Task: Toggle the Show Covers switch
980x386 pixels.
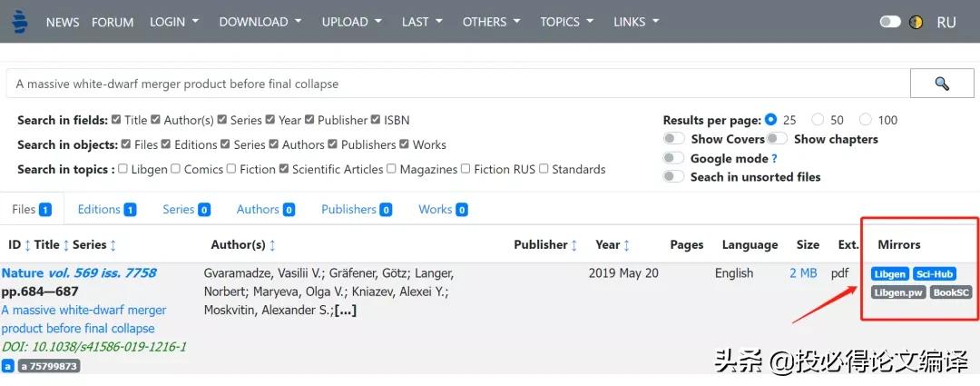Action: (x=673, y=139)
